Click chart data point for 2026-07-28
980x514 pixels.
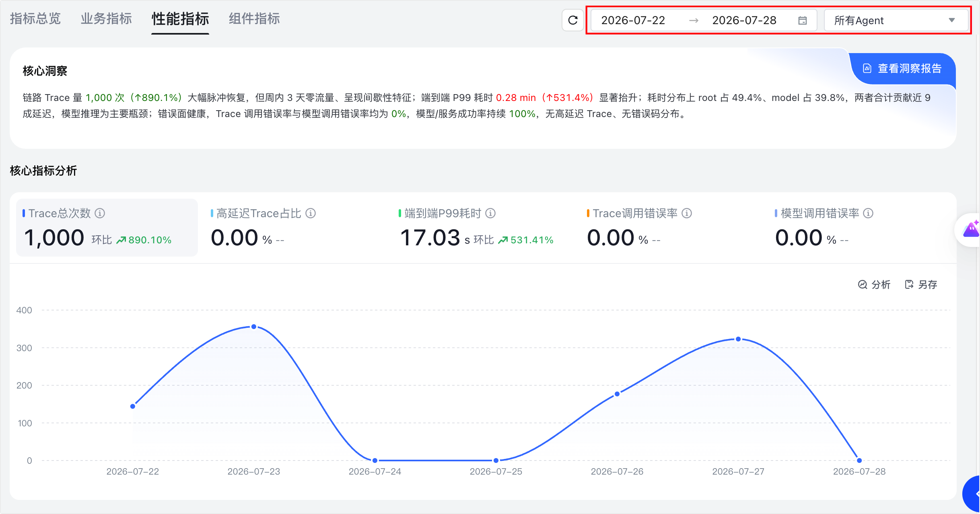click(x=859, y=461)
